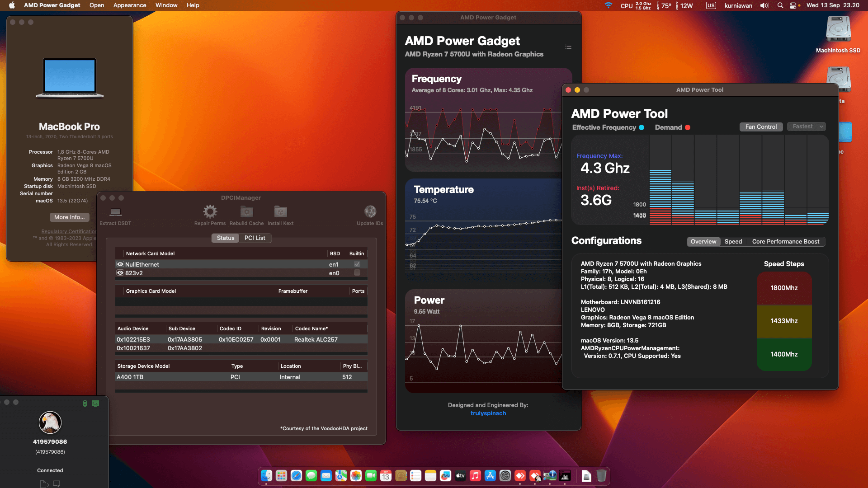Open Apple TV from the Dock
868x488 pixels.
[460, 476]
